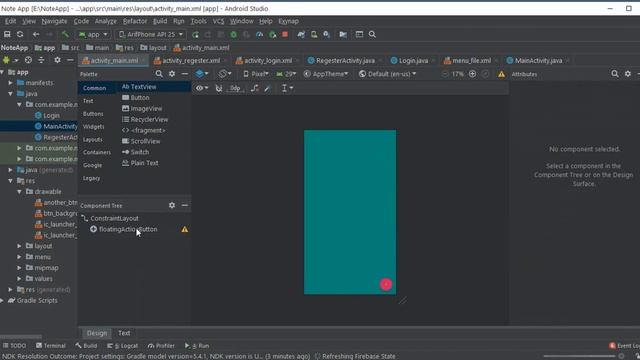This screenshot has height=360, width=640.
Task: Expand the mipmap folder
Action: [19, 268]
